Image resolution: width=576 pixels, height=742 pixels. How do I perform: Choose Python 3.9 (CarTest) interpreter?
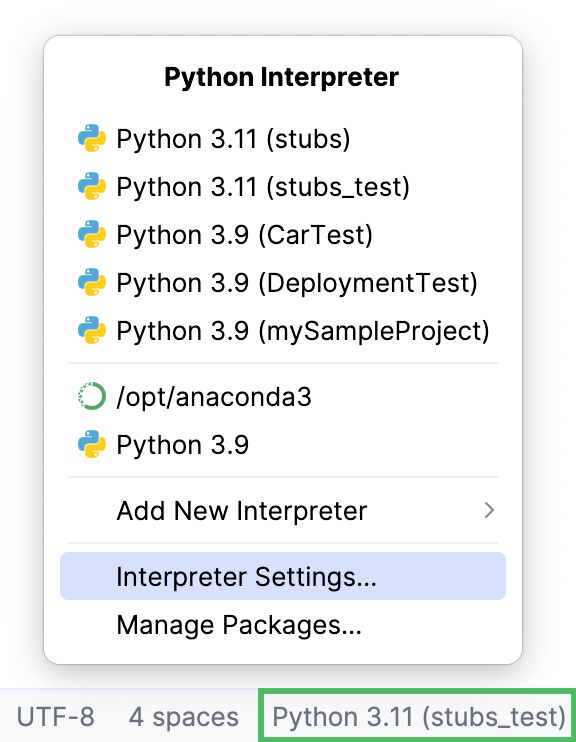(283, 234)
